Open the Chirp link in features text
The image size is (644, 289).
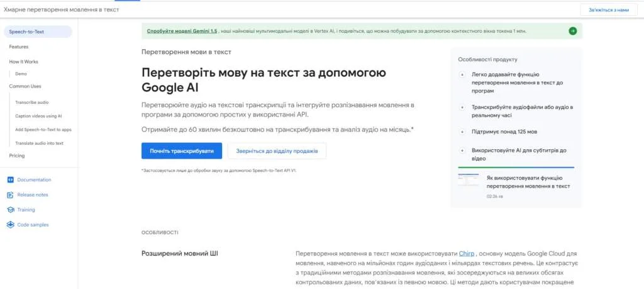(x=467, y=254)
